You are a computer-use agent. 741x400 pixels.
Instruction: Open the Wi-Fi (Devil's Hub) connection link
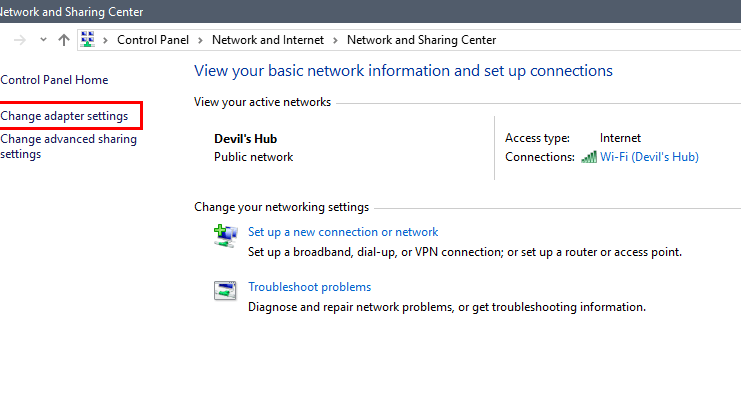click(x=649, y=157)
